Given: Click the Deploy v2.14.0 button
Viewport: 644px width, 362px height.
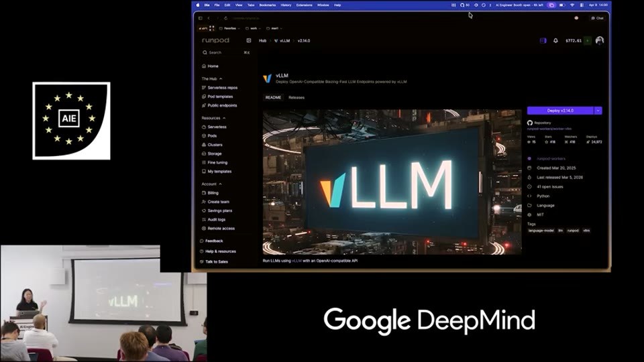Looking at the screenshot, I should [560, 111].
